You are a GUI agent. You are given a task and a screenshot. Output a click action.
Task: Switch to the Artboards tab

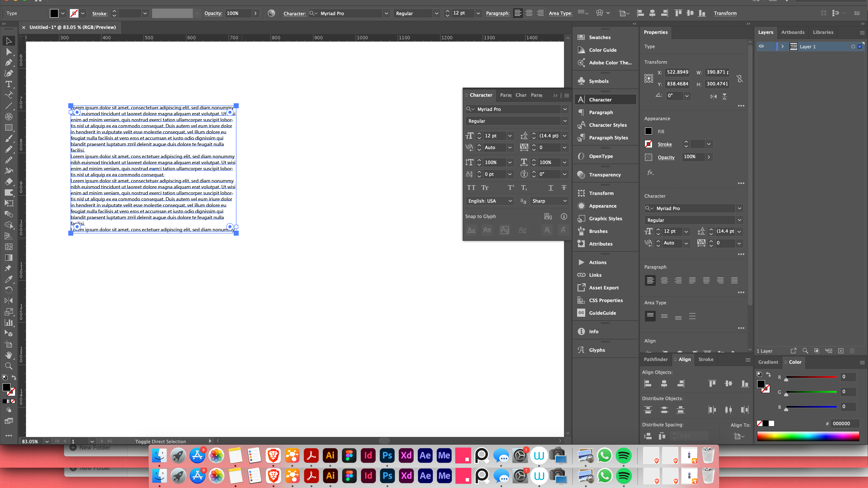point(793,32)
